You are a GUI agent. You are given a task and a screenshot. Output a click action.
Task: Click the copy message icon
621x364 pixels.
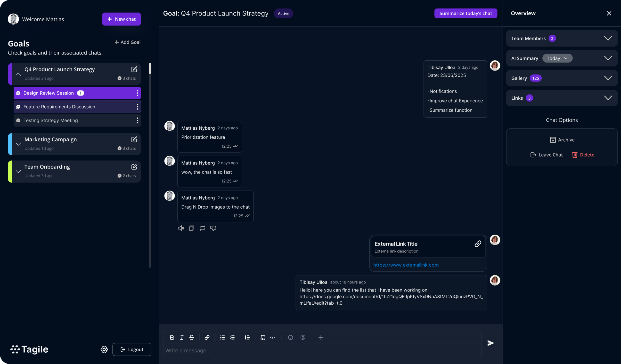[x=191, y=228]
